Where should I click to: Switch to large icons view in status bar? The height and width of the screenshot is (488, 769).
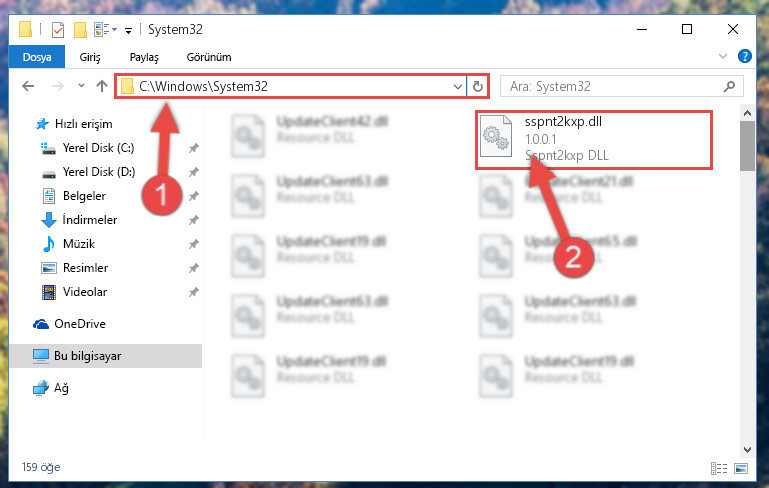pyautogui.click(x=741, y=468)
